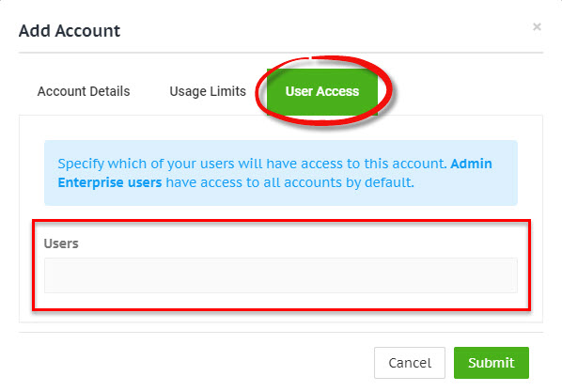
Task: Switch to the Account Details tab
Action: pos(84,91)
